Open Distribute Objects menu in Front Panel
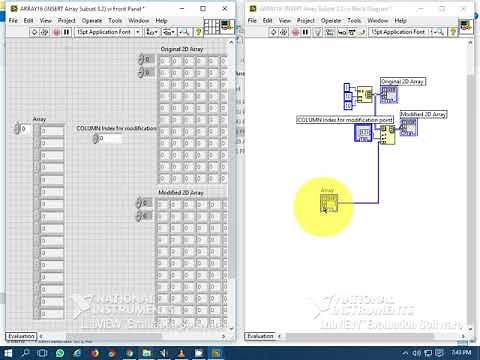 pos(169,32)
